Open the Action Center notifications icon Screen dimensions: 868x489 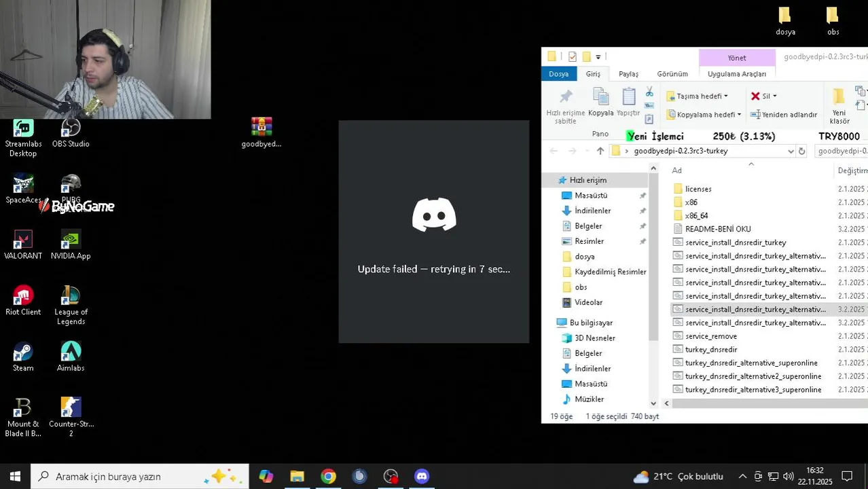847,477
